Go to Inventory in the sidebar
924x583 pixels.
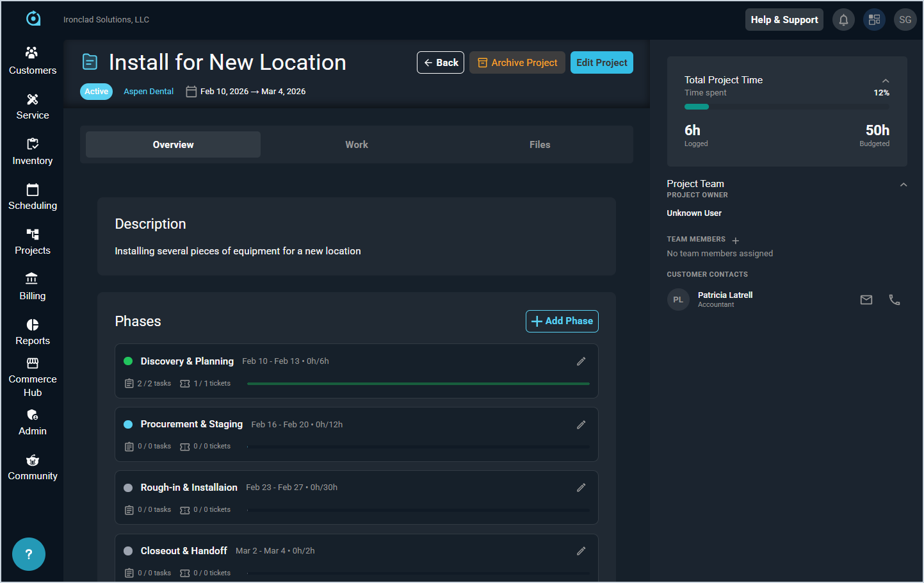coord(32,151)
